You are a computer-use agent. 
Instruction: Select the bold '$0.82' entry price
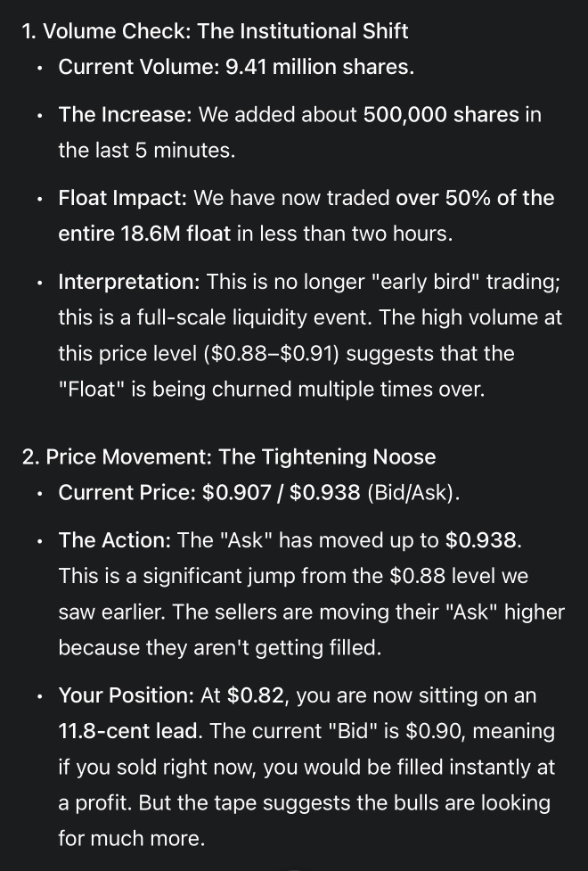[256, 695]
